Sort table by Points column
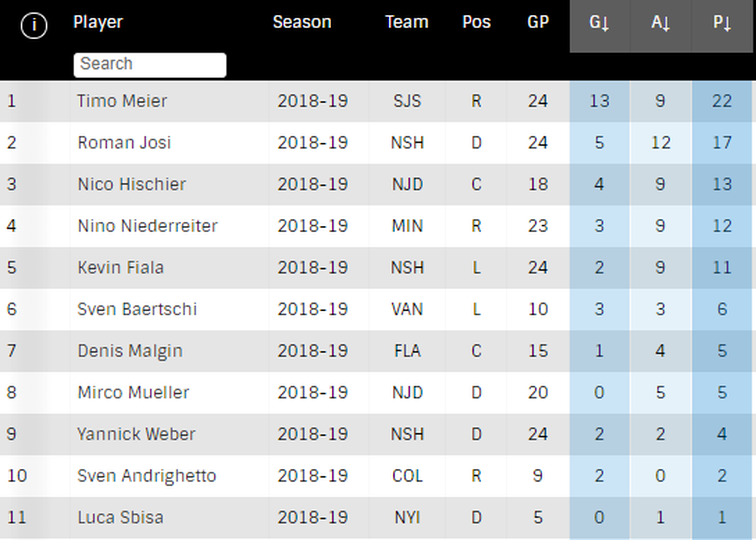Image resolution: width=756 pixels, height=540 pixels. 722,23
